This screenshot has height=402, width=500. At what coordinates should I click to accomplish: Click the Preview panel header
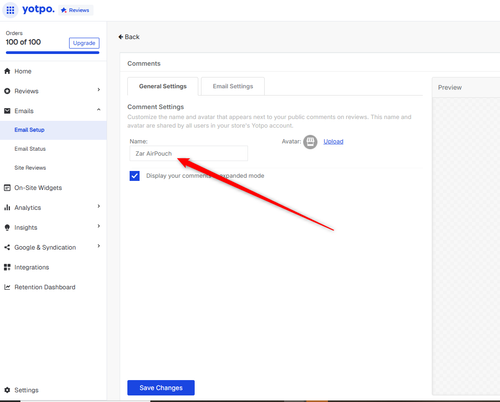click(x=466, y=88)
